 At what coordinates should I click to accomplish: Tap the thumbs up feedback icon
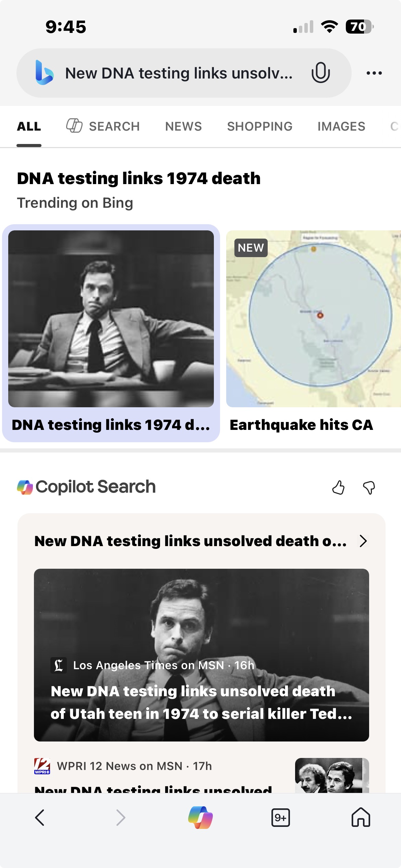(x=338, y=487)
